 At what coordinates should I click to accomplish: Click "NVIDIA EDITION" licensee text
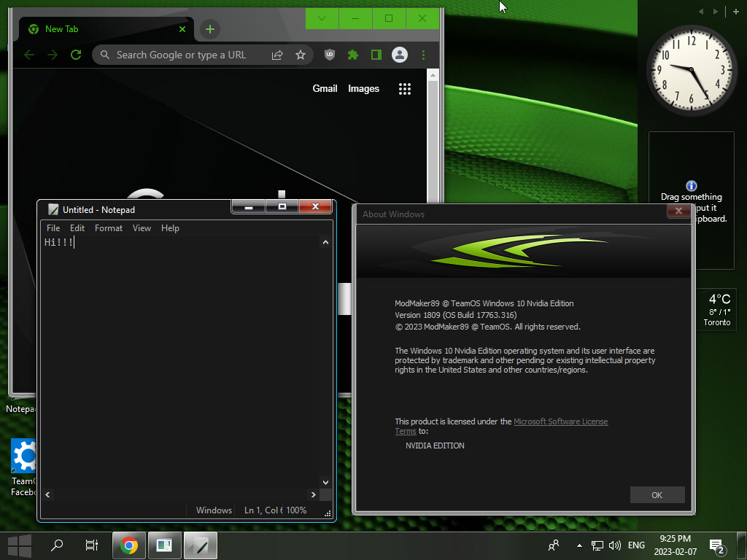435,446
